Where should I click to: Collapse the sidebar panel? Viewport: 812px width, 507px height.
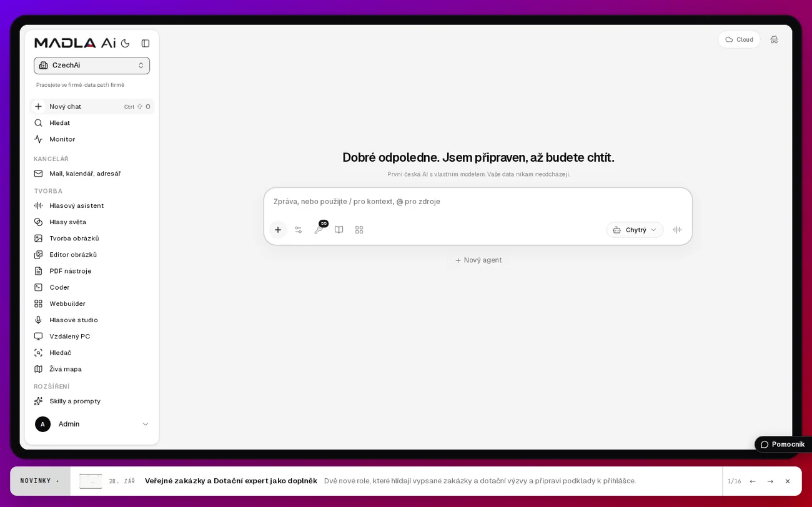pos(146,43)
